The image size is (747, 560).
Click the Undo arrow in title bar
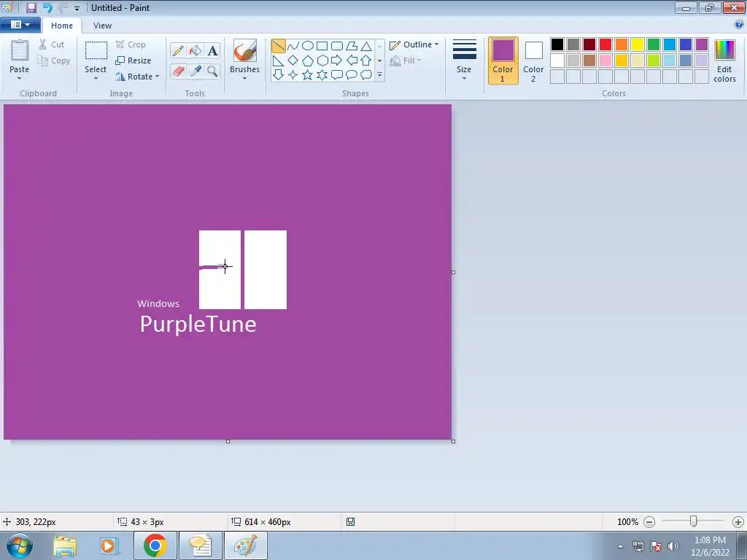pos(47,7)
